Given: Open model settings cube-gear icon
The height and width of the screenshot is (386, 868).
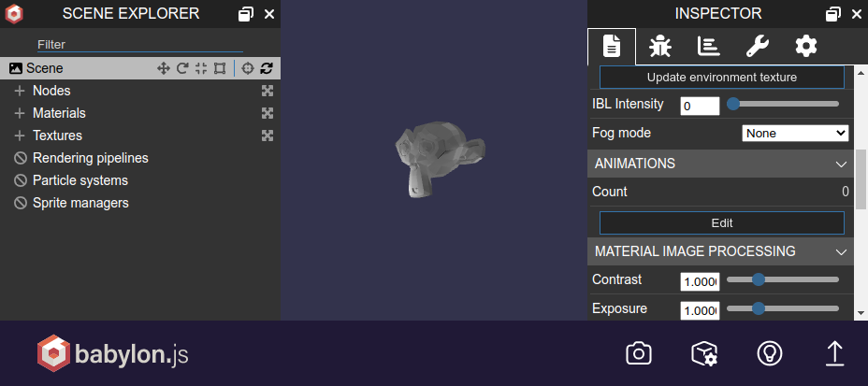Looking at the screenshot, I should point(704,353).
